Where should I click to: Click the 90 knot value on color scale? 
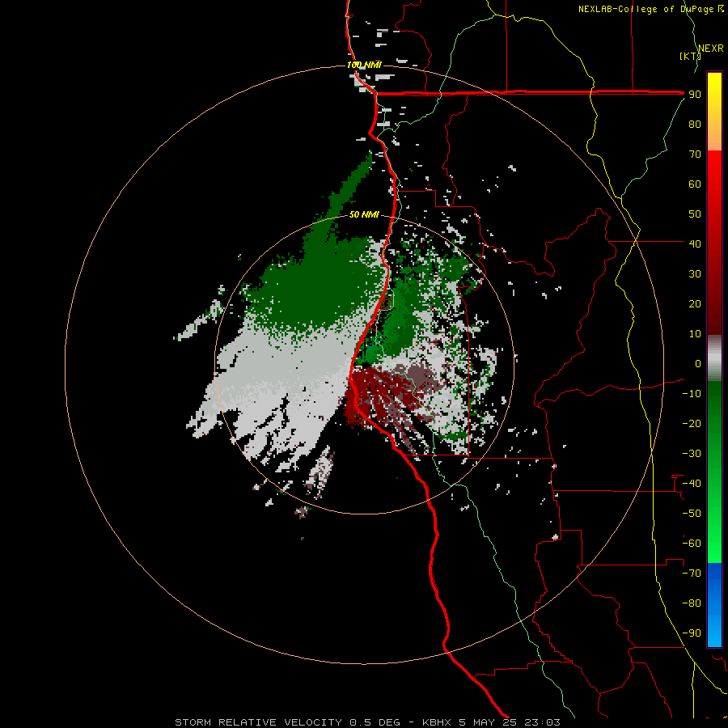pos(695,95)
